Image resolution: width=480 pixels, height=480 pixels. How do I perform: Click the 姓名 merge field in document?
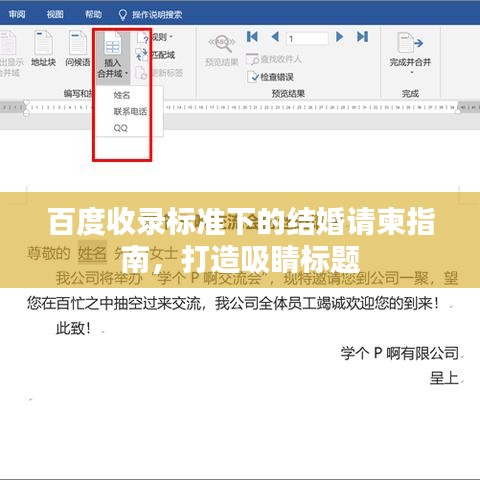92,254
